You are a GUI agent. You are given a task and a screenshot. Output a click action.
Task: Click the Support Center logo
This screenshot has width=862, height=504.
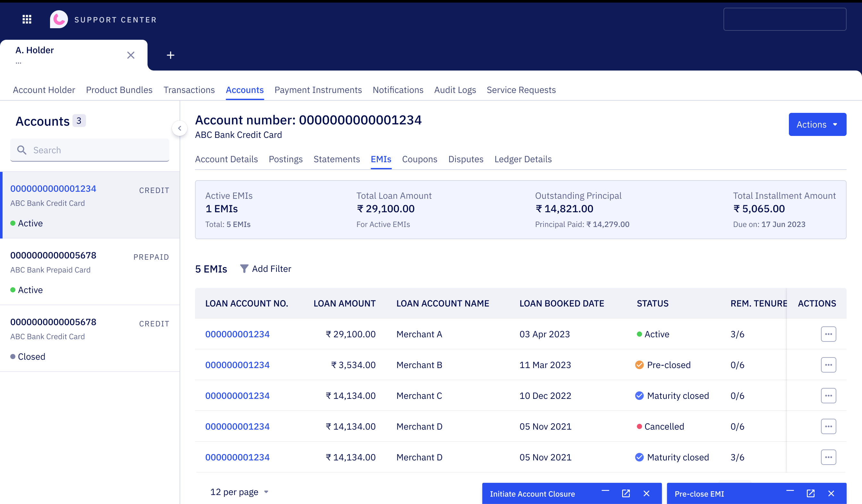59,20
